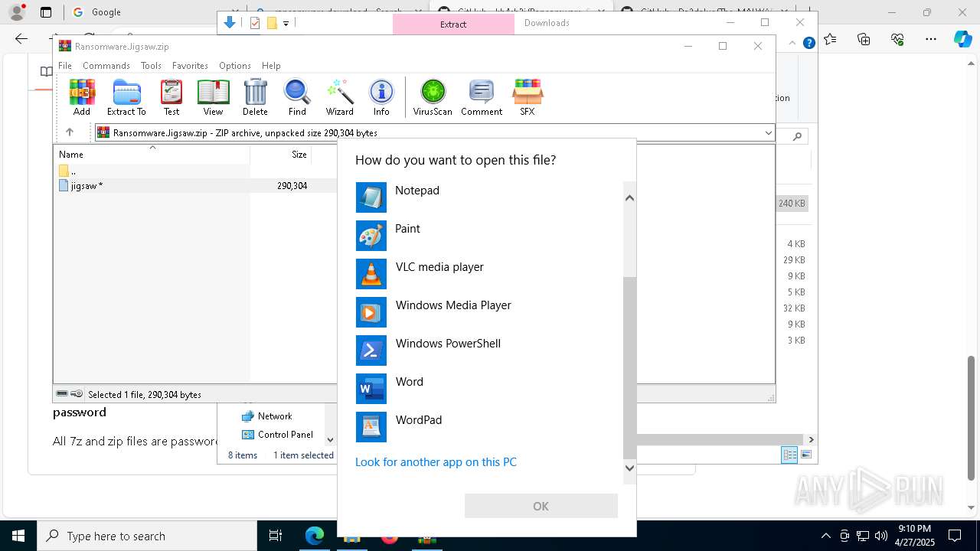Viewport: 980px width, 551px height.
Task: Click the Delete icon in WinRAR toolbar
Action: (255, 97)
